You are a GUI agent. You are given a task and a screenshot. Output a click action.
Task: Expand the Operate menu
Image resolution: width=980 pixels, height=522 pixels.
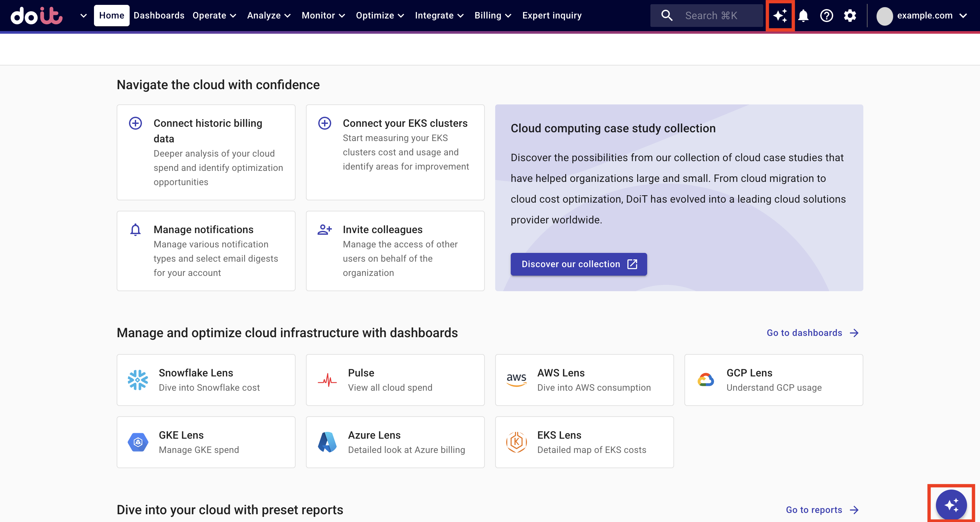click(215, 16)
